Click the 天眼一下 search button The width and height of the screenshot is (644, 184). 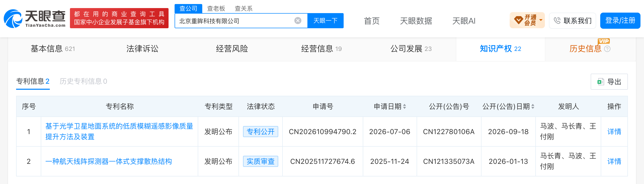click(x=326, y=21)
